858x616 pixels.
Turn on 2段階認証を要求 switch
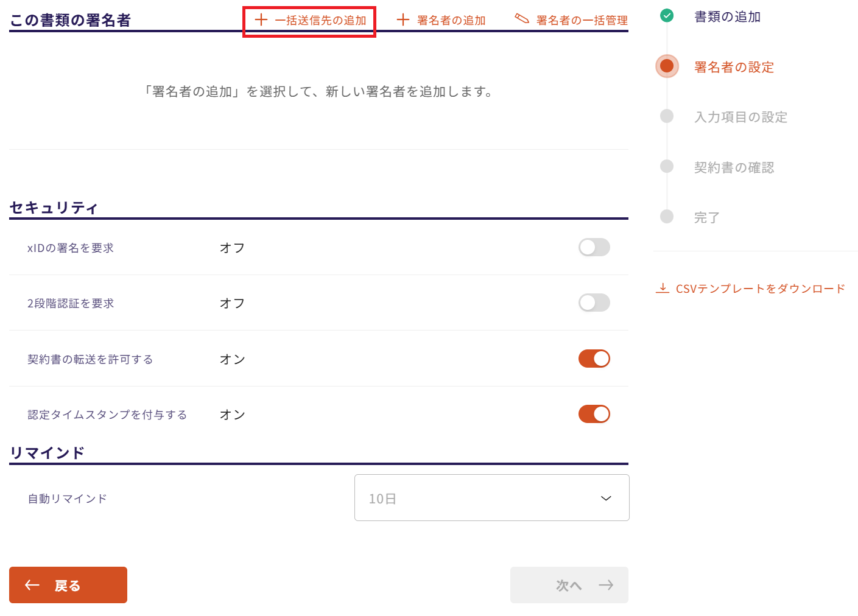click(x=594, y=303)
